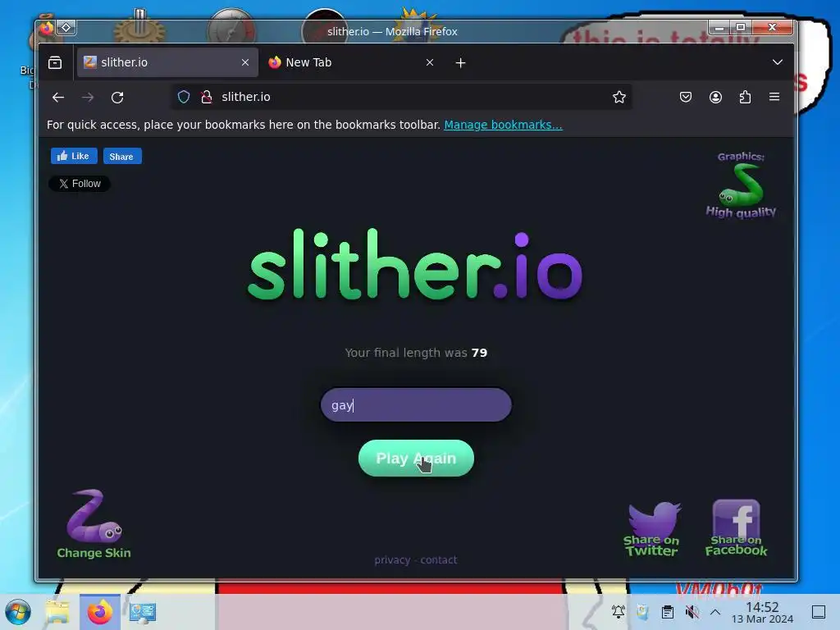Viewport: 840px width, 630px height.
Task: Open Change Skin snake icon
Action: pyautogui.click(x=94, y=524)
